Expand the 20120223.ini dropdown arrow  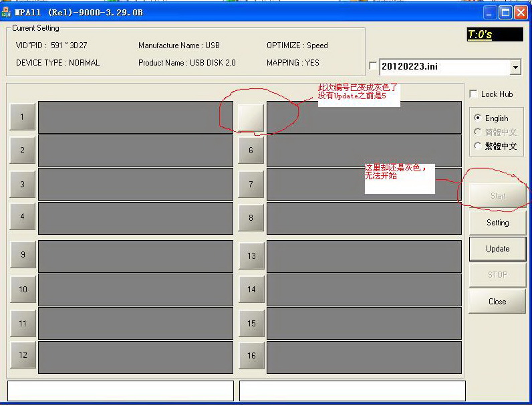[x=515, y=67]
